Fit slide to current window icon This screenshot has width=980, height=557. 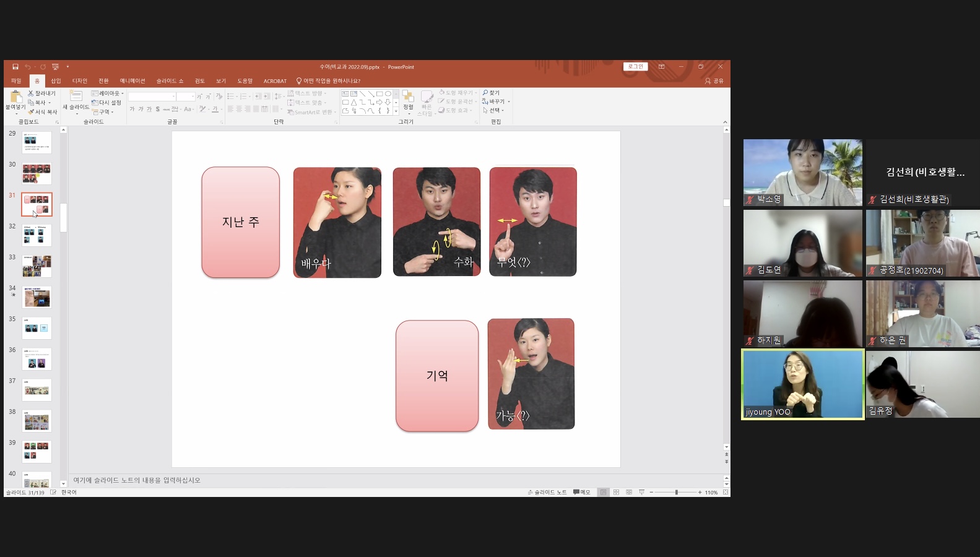click(x=726, y=492)
